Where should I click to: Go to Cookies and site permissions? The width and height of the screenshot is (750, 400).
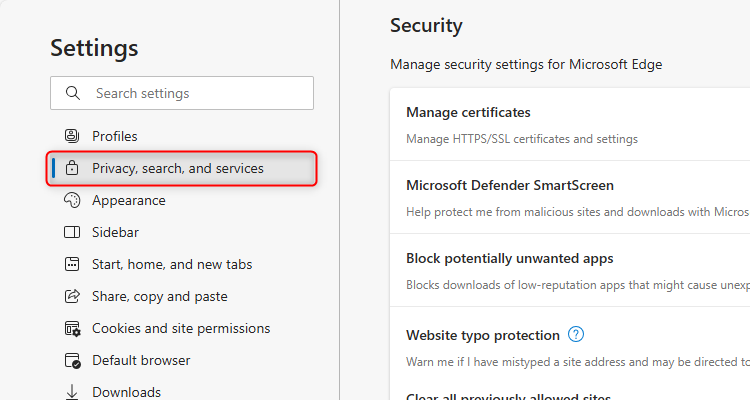180,328
